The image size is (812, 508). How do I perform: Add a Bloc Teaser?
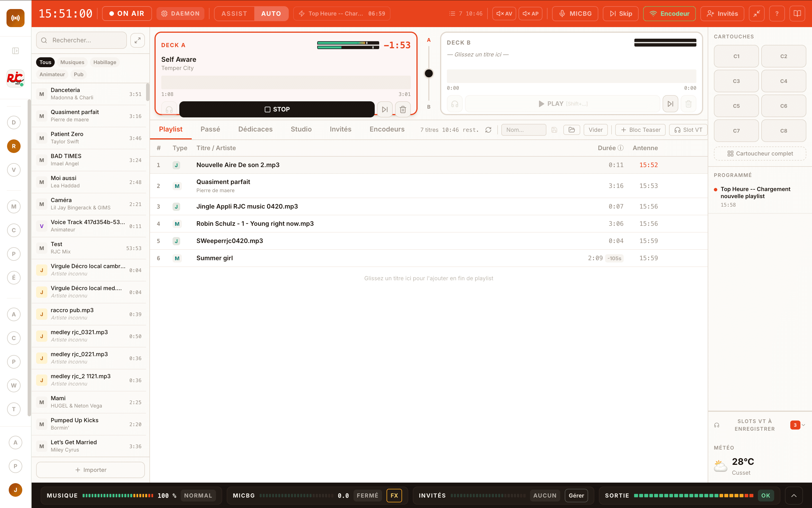click(x=640, y=130)
